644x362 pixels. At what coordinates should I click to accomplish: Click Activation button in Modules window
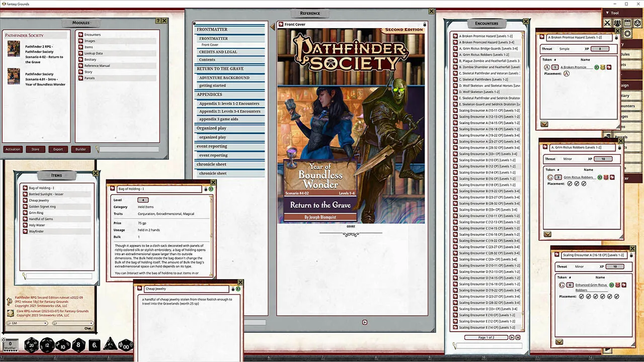tap(13, 149)
